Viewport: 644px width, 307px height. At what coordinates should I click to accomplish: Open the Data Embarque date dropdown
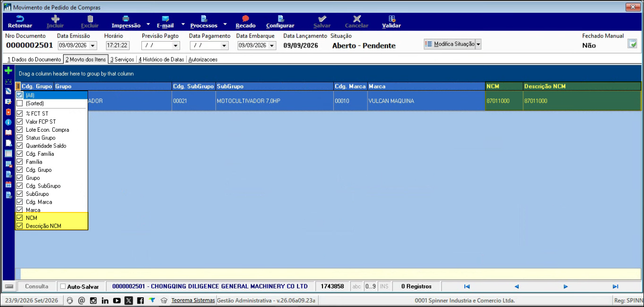[272, 46]
